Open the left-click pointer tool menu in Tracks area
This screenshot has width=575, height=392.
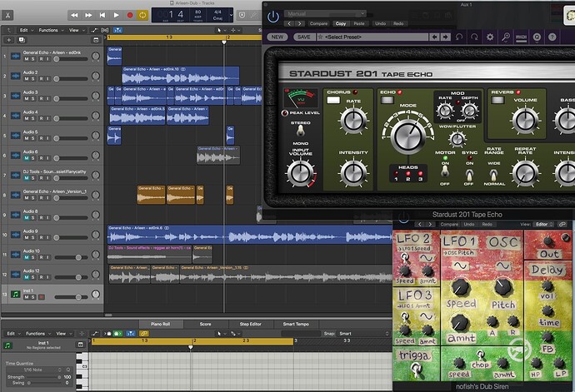[221, 30]
